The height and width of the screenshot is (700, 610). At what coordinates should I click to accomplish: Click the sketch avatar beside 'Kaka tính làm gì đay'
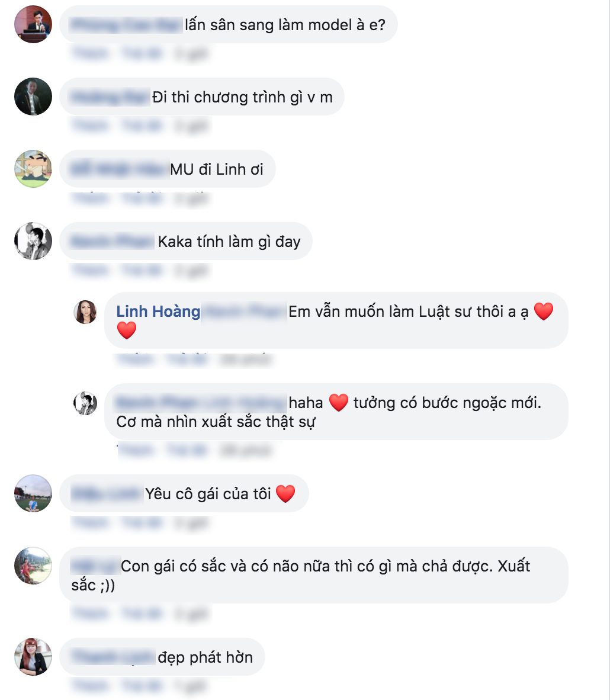click(33, 241)
